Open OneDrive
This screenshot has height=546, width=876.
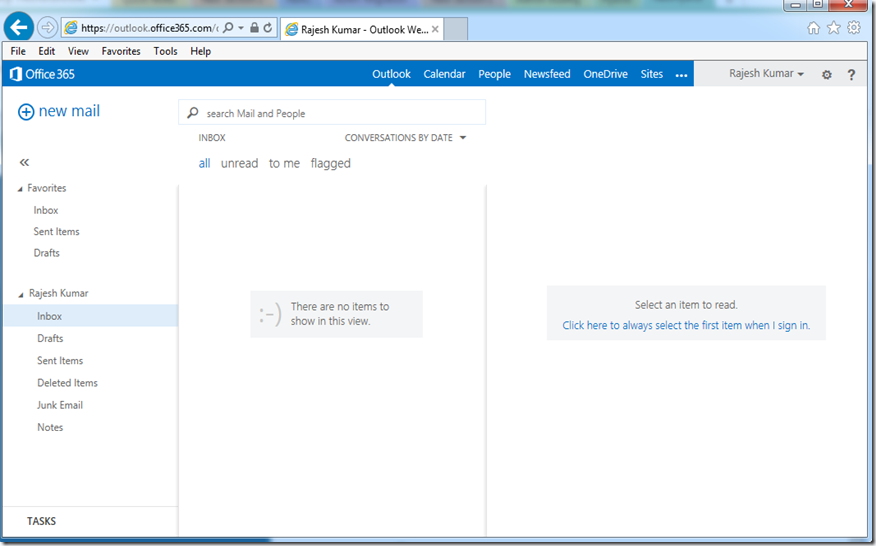coord(606,74)
